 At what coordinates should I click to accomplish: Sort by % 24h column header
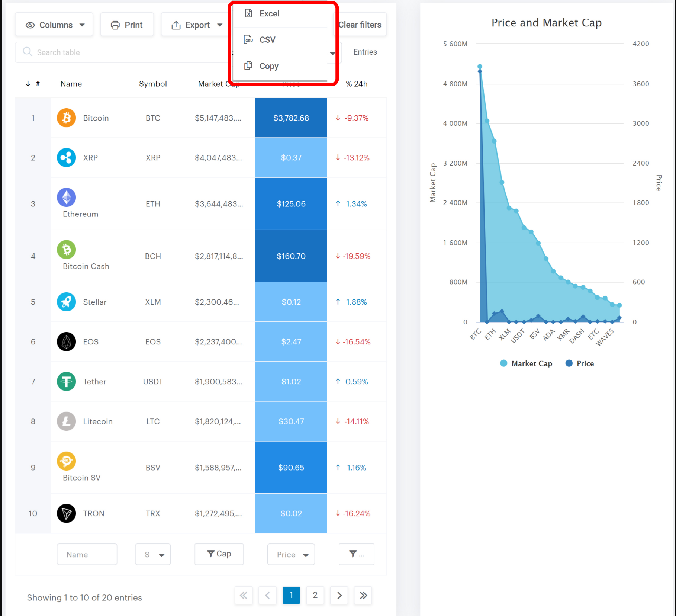pyautogui.click(x=357, y=84)
